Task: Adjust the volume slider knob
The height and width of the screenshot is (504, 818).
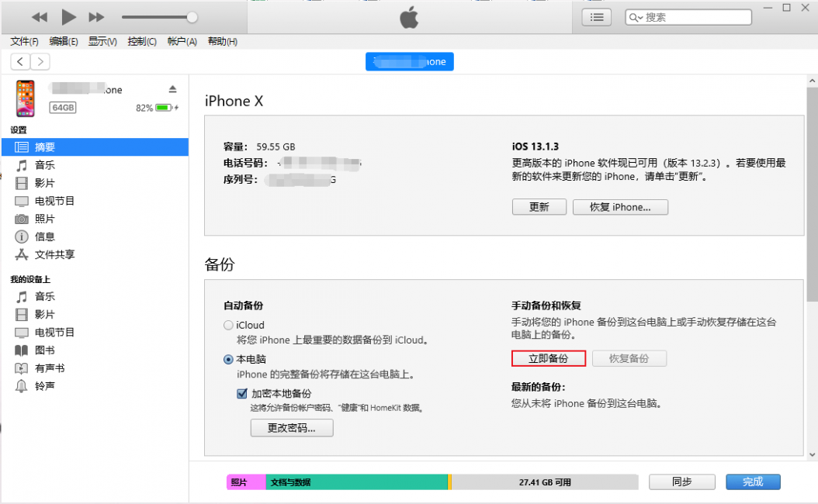Action: (192, 17)
